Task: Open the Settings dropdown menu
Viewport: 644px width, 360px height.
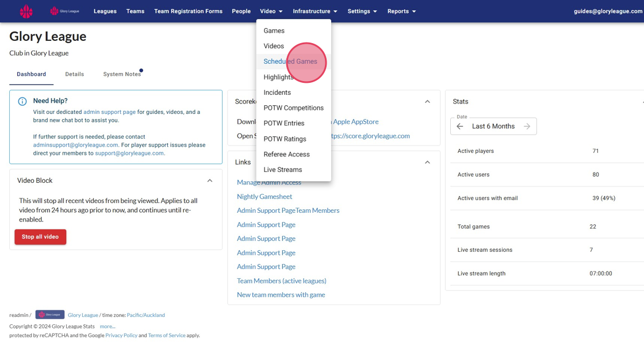Action: [x=362, y=11]
